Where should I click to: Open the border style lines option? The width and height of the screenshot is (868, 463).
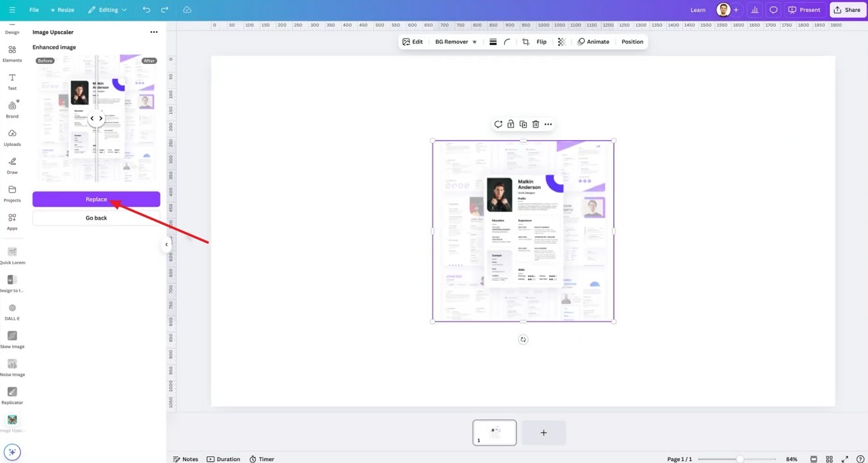493,41
